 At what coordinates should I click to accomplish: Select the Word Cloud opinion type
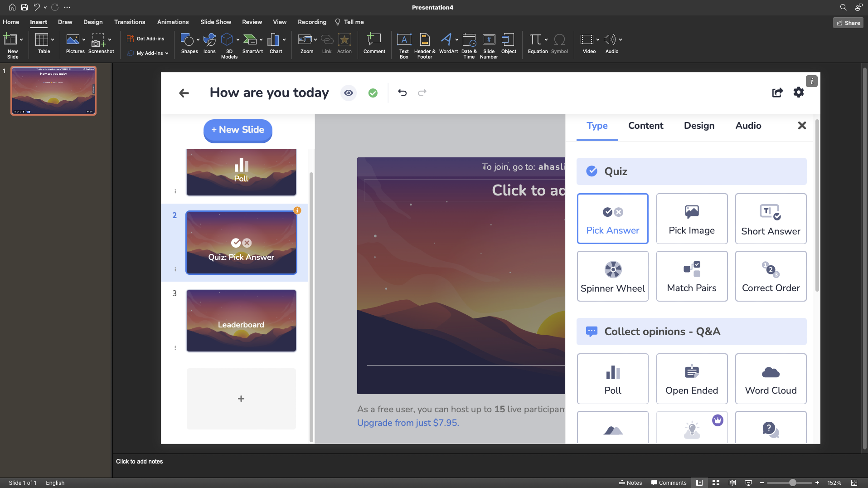(x=770, y=378)
